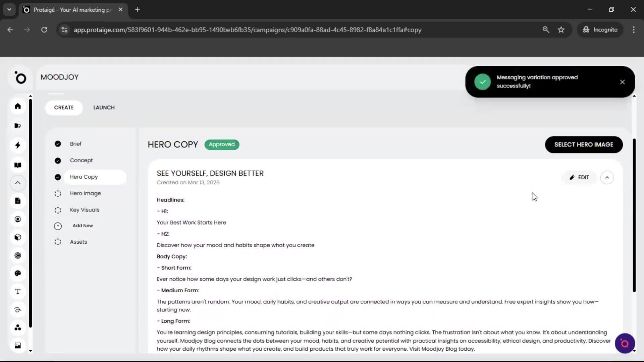644x362 pixels.
Task: Click SELECT HERO IMAGE button
Action: [584, 144]
